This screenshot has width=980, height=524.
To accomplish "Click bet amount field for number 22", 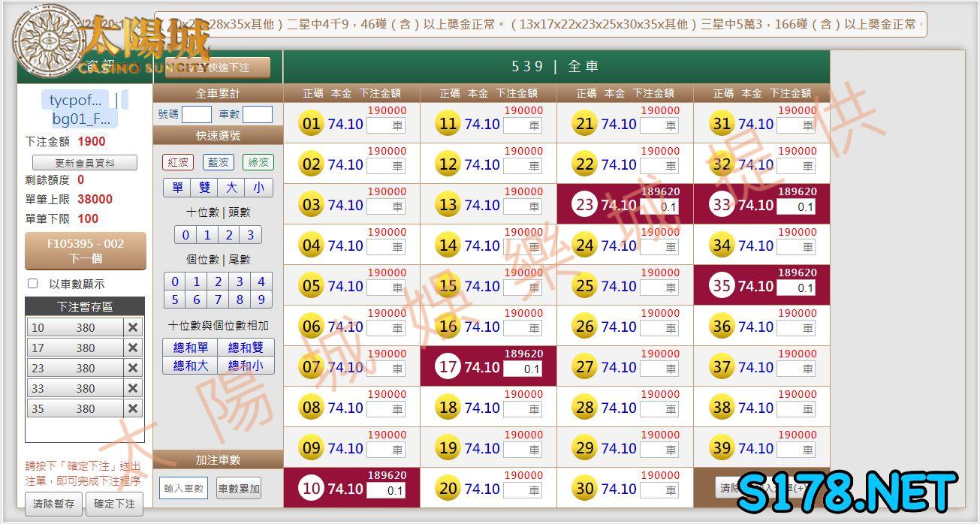I will click(x=659, y=167).
